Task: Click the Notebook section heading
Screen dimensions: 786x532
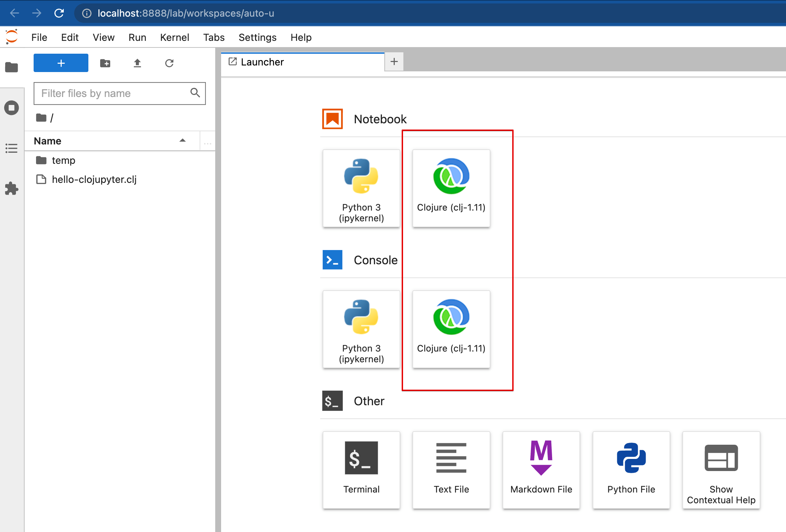Action: 380,119
